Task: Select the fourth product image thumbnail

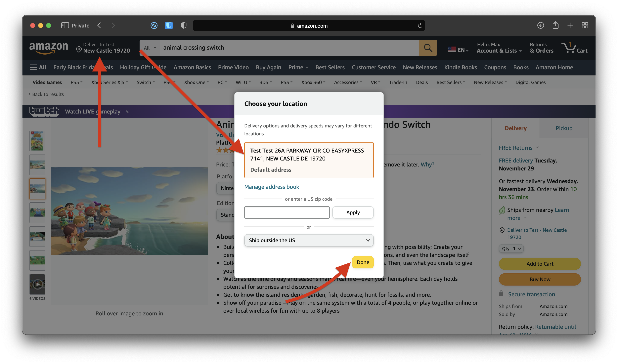Action: (x=37, y=212)
